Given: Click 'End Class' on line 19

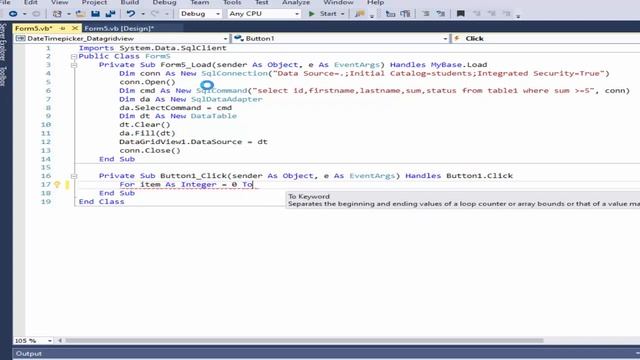Looking at the screenshot, I should [x=101, y=202].
